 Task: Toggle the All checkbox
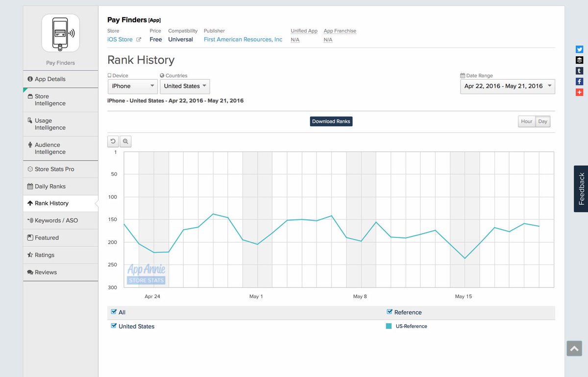tap(114, 312)
